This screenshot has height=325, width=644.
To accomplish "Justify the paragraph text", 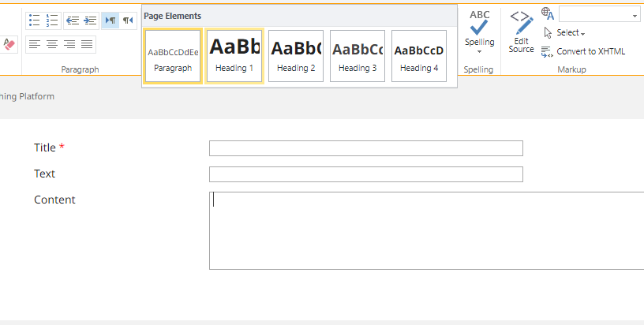I will coord(87,44).
